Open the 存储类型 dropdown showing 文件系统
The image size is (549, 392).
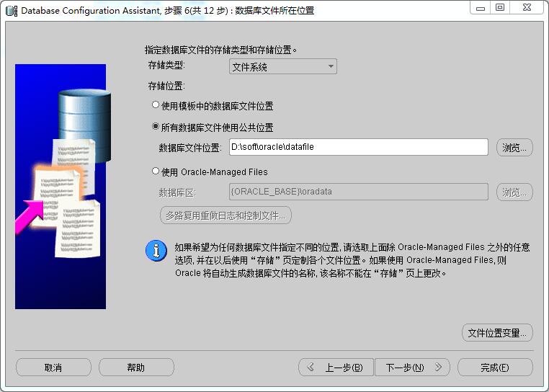(283, 66)
